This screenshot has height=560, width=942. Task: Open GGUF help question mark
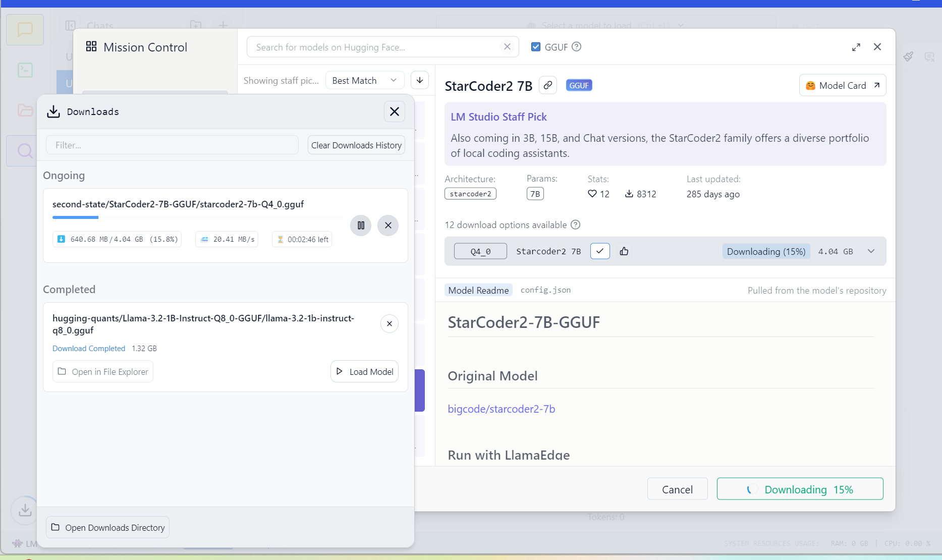coord(577,46)
